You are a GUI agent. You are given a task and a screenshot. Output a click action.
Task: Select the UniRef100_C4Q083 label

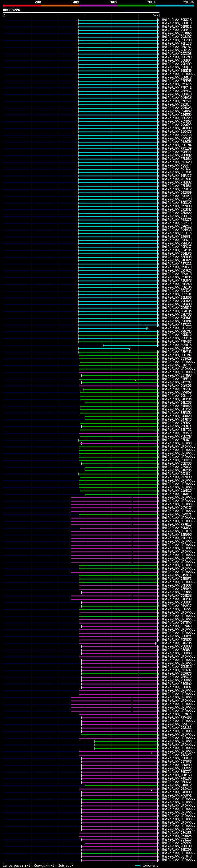[177, 792]
